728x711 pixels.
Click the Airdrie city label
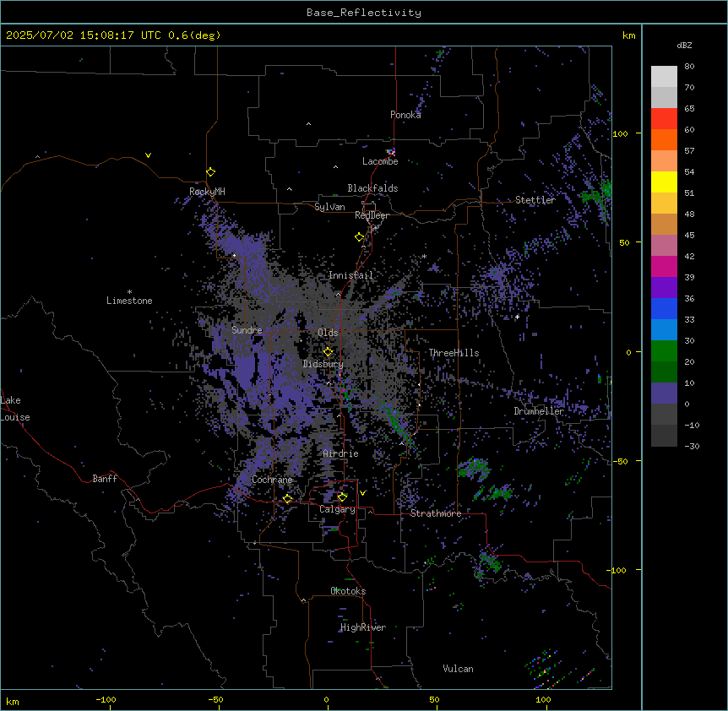pyautogui.click(x=341, y=453)
